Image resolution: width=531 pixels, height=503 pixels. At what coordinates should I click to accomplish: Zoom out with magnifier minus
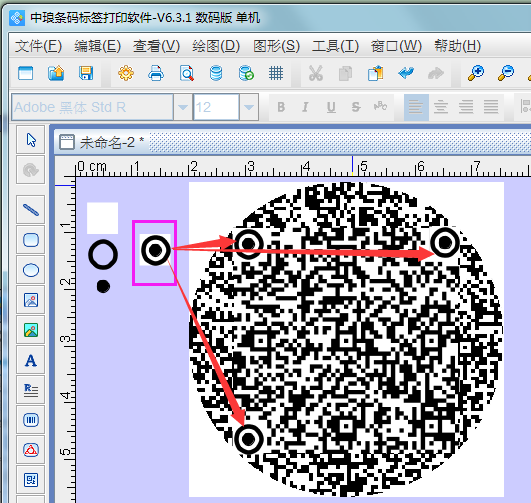506,73
